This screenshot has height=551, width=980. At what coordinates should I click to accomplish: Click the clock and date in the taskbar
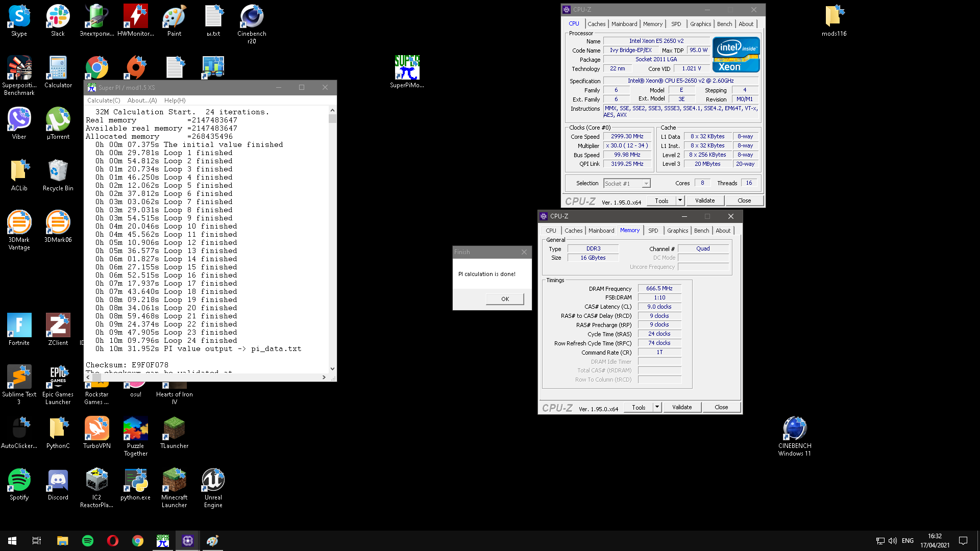(935, 541)
